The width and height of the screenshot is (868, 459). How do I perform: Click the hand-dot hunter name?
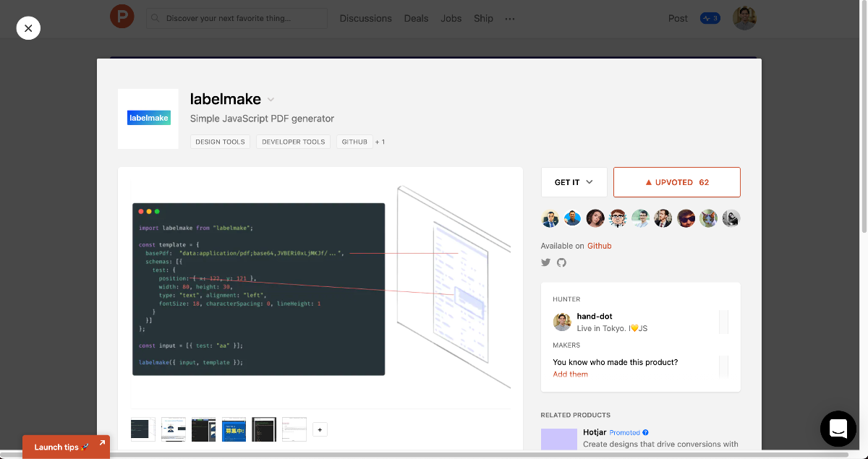tap(595, 317)
